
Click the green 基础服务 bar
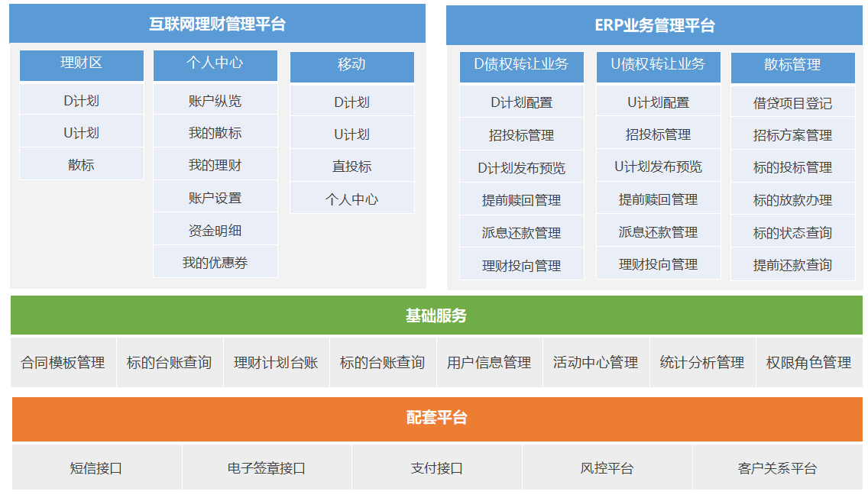coord(436,315)
